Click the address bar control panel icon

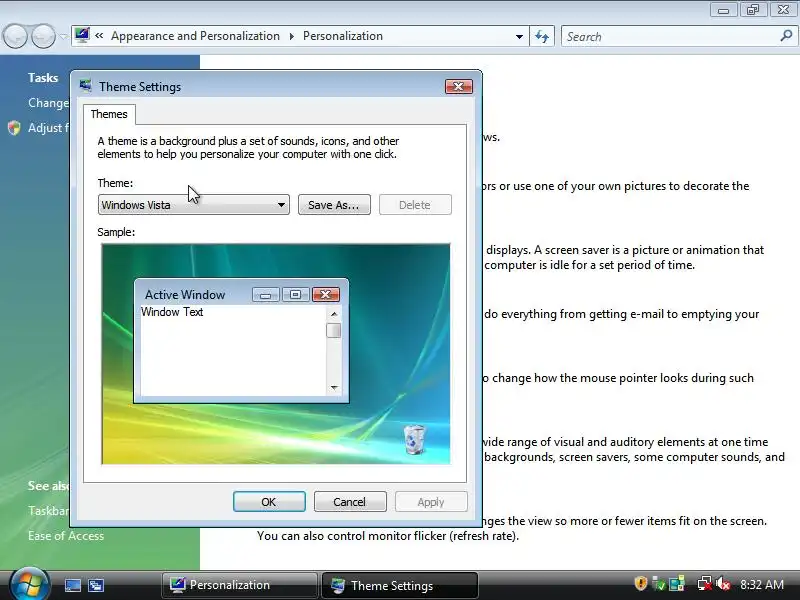pos(82,35)
